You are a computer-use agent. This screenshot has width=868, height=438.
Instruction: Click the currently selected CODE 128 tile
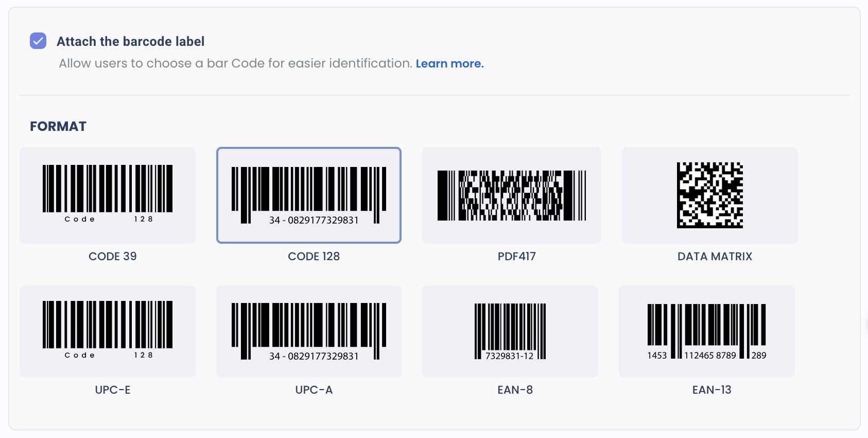[308, 195]
